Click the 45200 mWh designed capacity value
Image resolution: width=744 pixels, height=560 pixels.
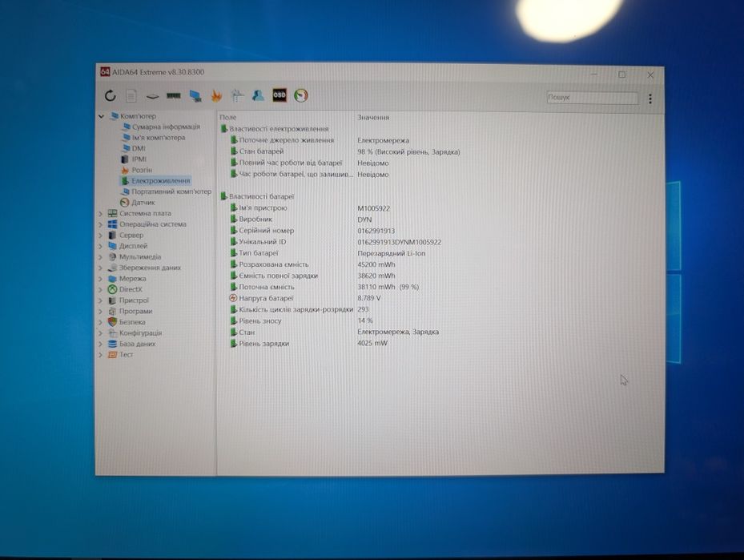click(x=376, y=265)
